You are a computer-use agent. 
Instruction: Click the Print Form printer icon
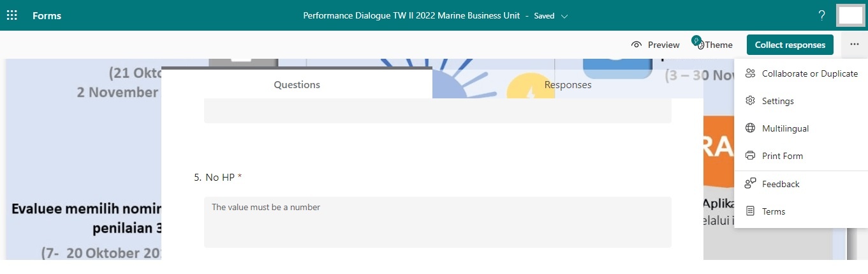[x=750, y=156]
